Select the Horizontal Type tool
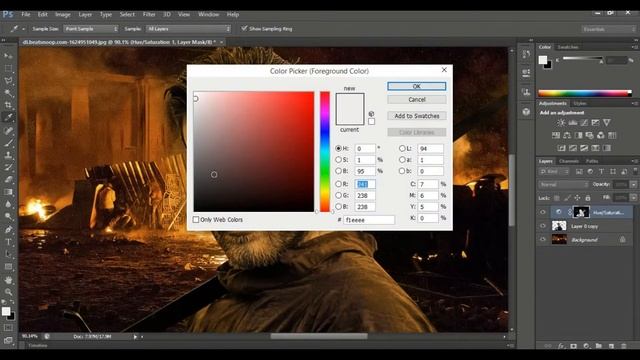Screen dimensions: 640x360 coord(8,242)
